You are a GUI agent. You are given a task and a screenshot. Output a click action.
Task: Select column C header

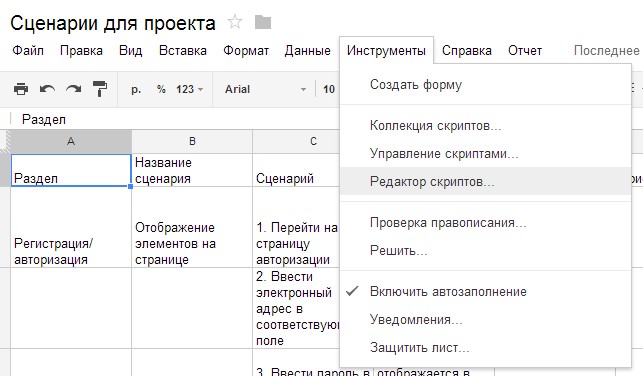click(296, 141)
